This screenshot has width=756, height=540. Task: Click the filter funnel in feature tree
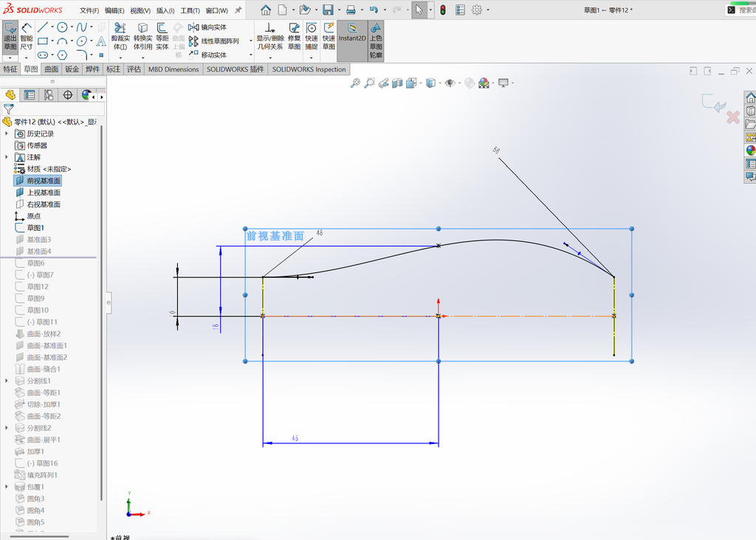pyautogui.click(x=9, y=109)
